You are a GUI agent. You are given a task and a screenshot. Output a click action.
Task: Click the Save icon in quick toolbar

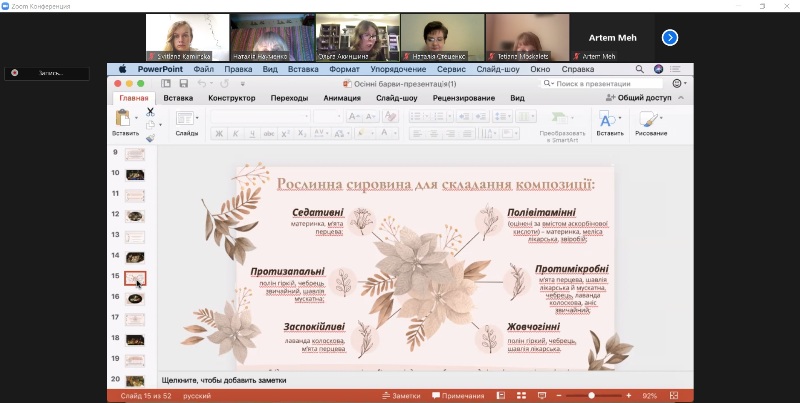[x=182, y=84]
